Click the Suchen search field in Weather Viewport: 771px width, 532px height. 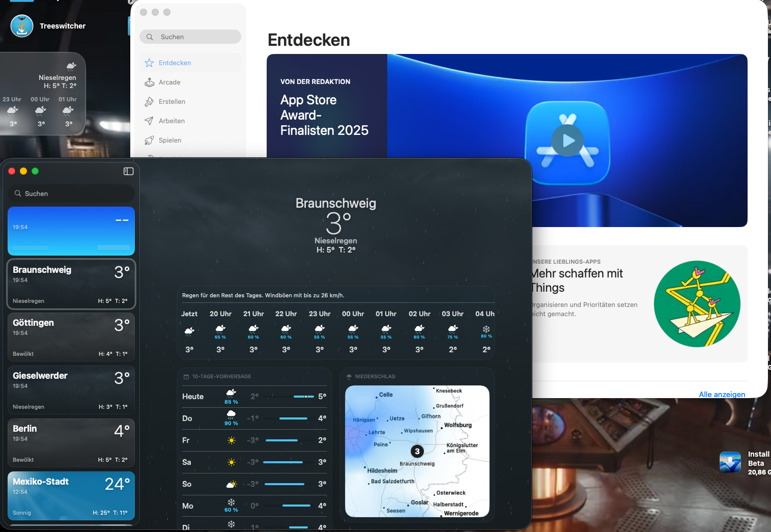(71, 193)
